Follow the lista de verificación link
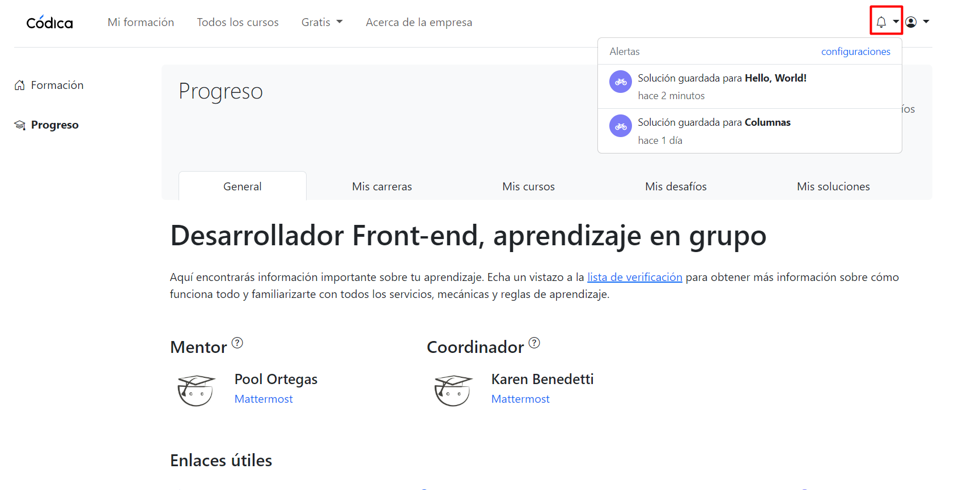This screenshot has width=980, height=490. click(x=634, y=277)
